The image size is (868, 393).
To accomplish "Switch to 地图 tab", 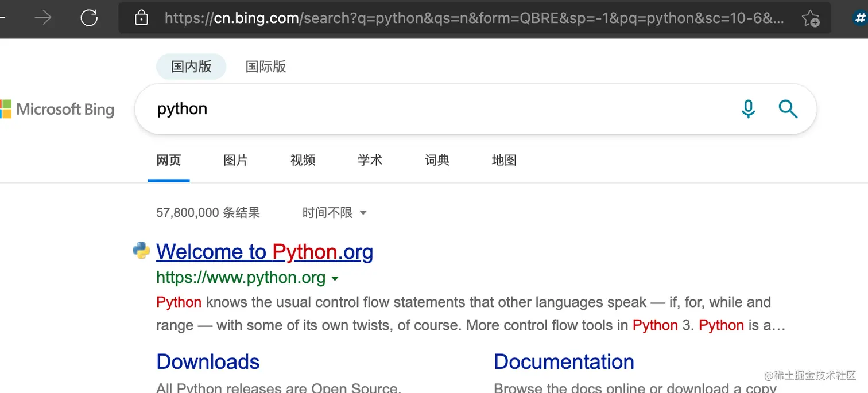I will [505, 160].
